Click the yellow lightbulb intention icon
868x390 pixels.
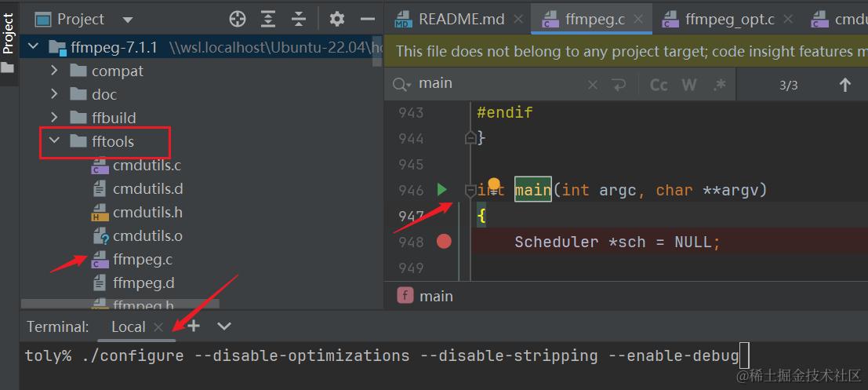click(x=494, y=185)
